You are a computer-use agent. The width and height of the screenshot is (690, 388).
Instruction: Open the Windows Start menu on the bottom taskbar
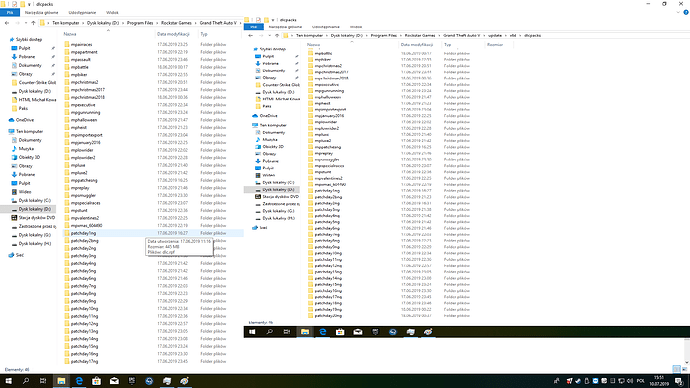pos(8,381)
